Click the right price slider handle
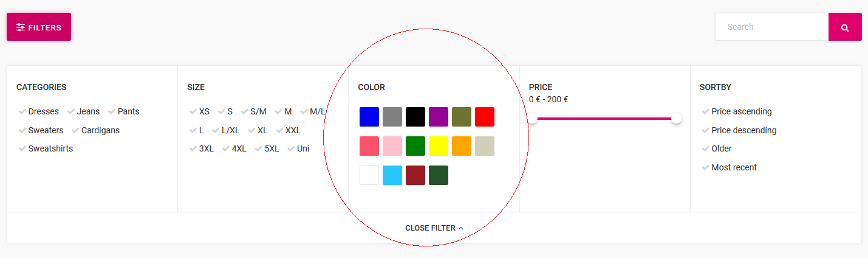 pyautogui.click(x=676, y=119)
